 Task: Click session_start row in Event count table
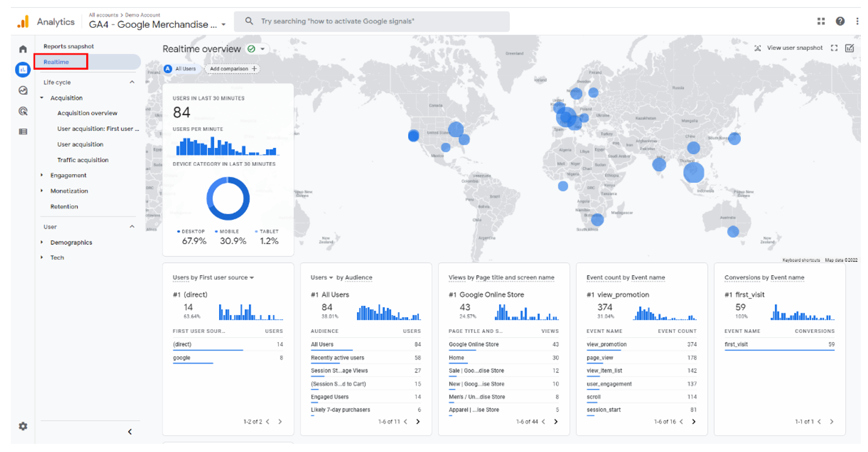point(641,410)
